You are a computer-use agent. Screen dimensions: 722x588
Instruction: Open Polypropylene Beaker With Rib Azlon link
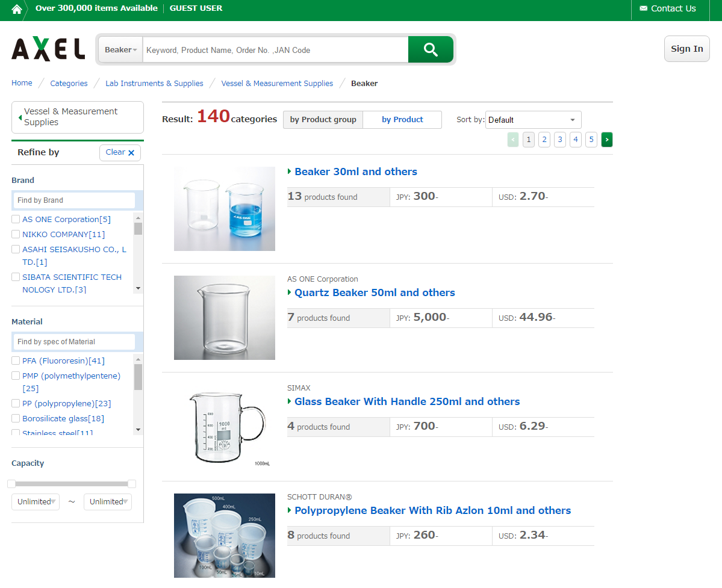(x=432, y=511)
